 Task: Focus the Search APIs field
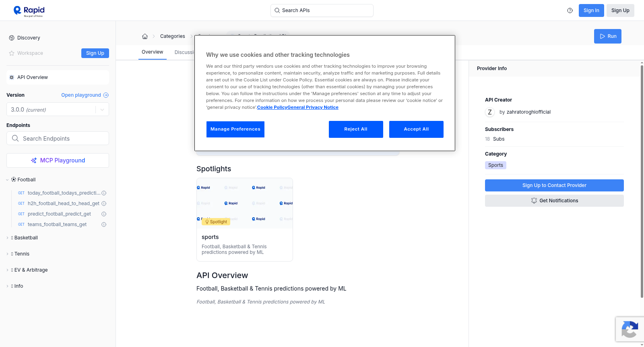322,10
